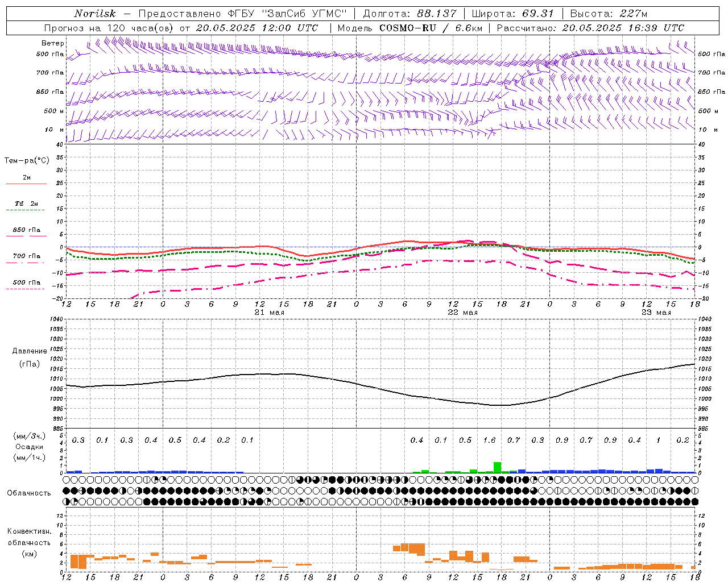Click the "700 гПа" entry in temperature legend
Viewport: 728px width, 582px height.
tap(26, 256)
